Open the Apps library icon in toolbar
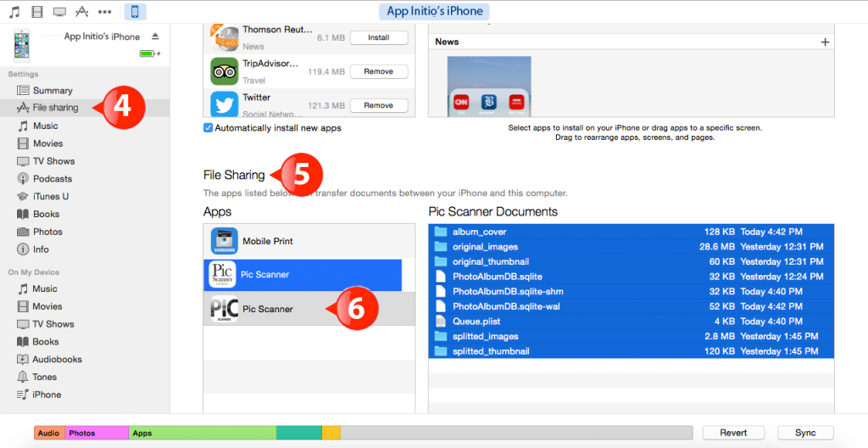868x448 pixels. click(82, 11)
